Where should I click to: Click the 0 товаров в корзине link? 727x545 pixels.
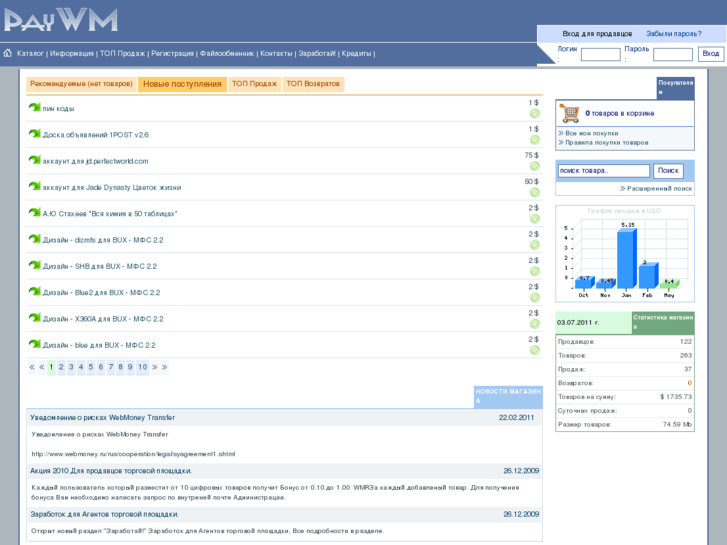click(619, 113)
